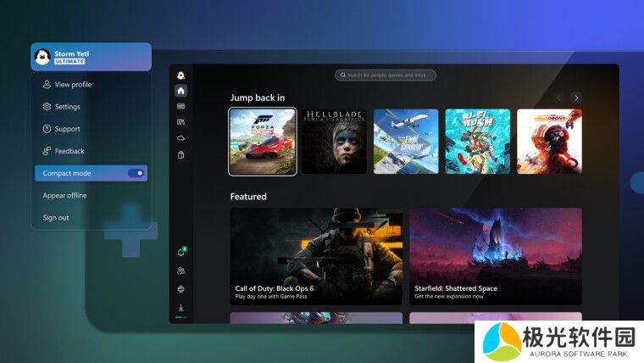Click 'Get the new expansion now' text

(x=449, y=296)
